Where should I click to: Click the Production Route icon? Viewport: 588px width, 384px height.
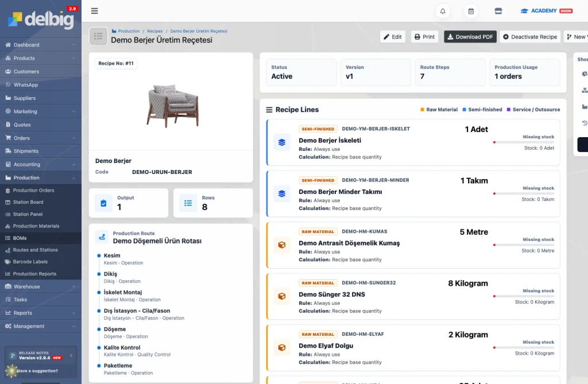102,237
